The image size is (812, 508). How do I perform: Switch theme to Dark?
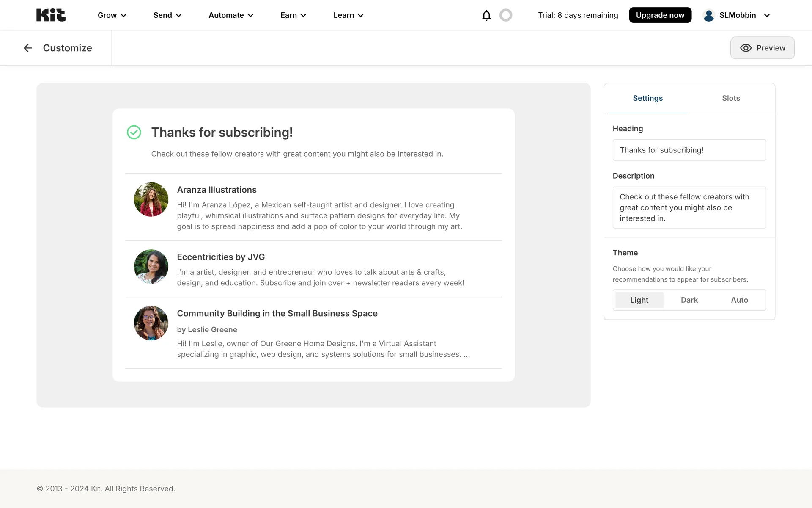[689, 300]
